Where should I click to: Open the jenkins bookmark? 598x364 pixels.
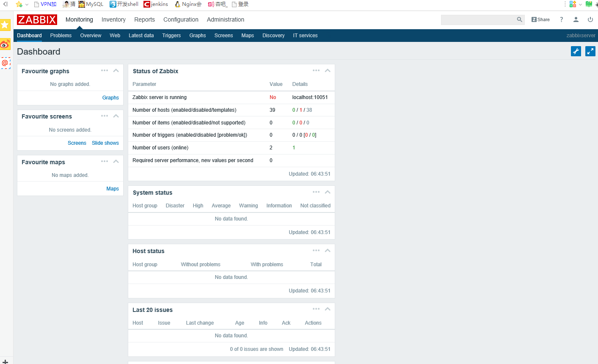click(x=156, y=4)
